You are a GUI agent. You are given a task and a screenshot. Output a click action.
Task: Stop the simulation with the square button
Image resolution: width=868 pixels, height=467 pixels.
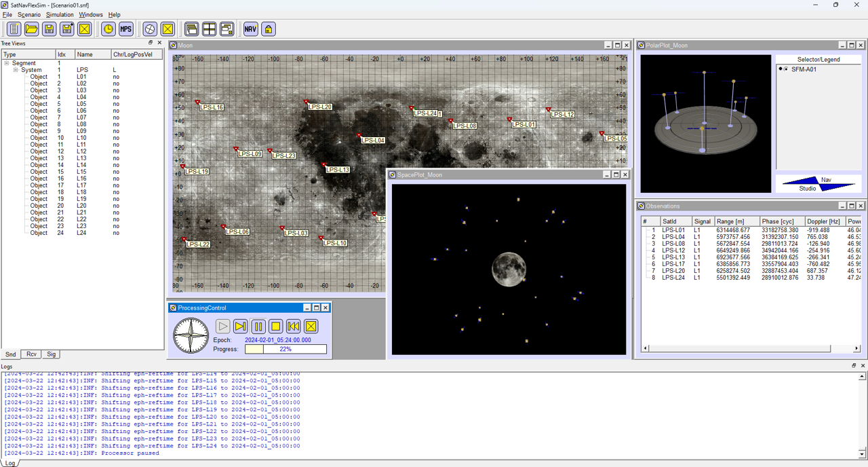coord(276,326)
